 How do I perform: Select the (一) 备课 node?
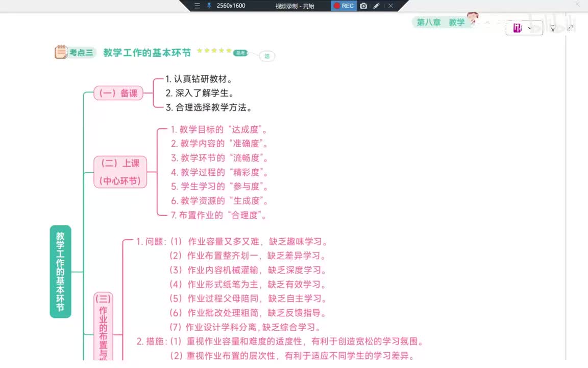[118, 93]
